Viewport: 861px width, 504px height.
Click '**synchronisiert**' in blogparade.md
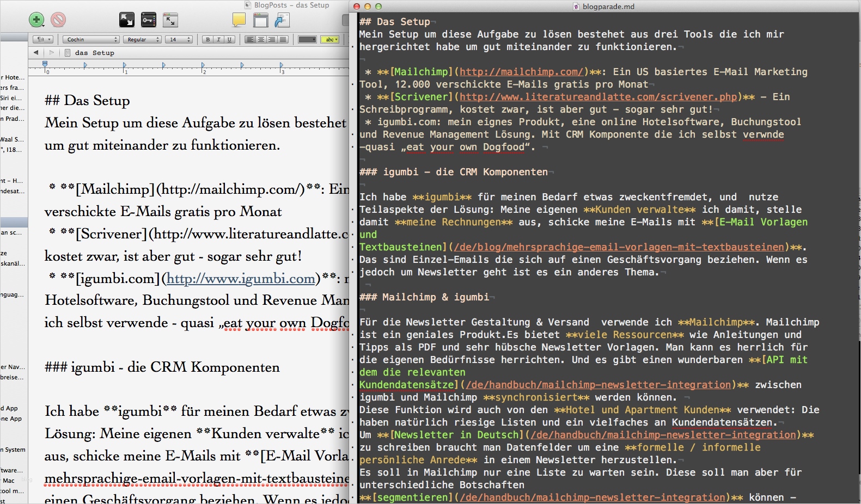click(536, 397)
